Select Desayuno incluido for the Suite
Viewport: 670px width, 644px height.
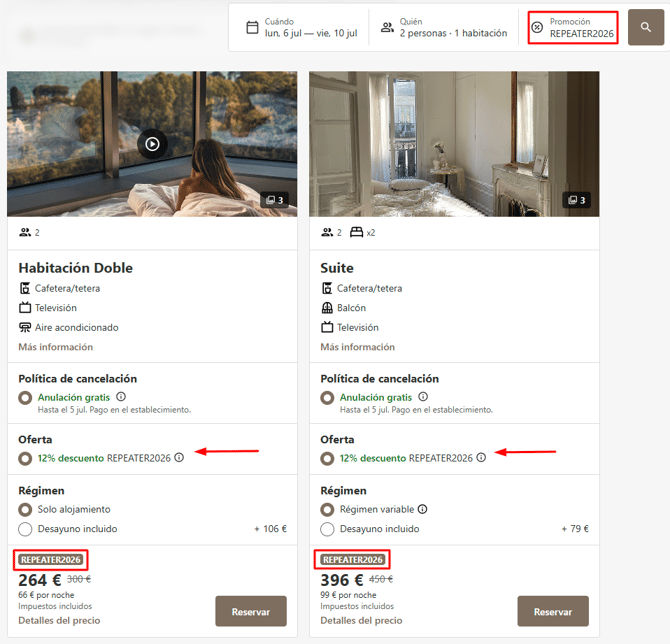coord(327,529)
